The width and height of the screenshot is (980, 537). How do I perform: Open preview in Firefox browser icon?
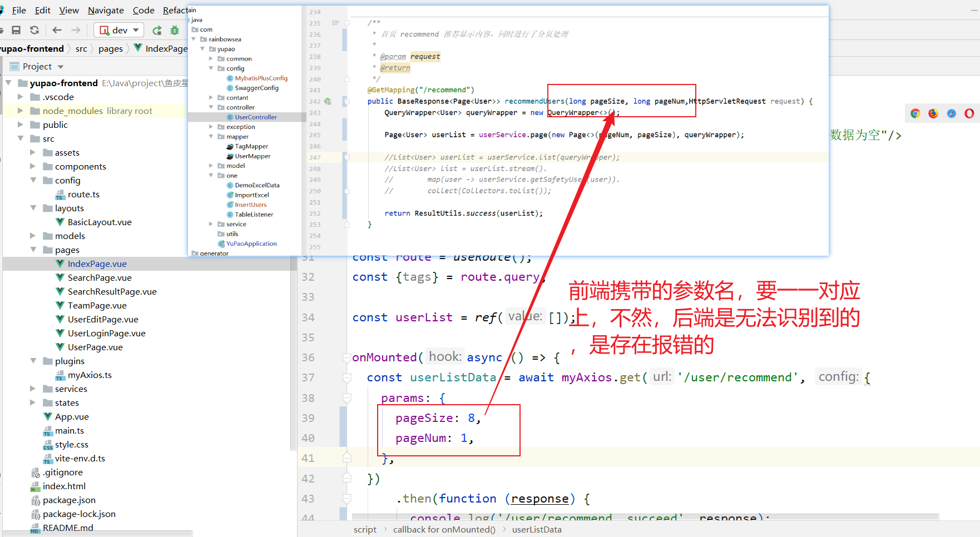pyautogui.click(x=933, y=113)
